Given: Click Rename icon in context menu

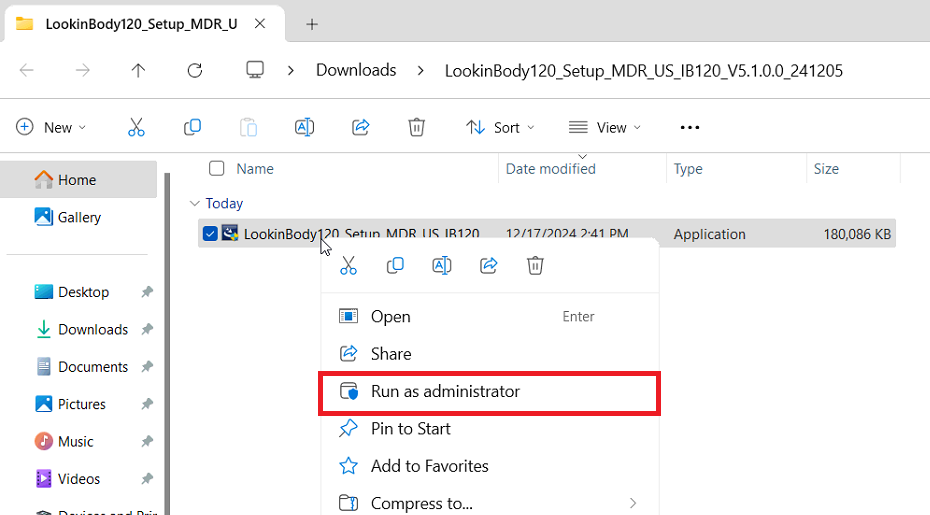Looking at the screenshot, I should [442, 265].
